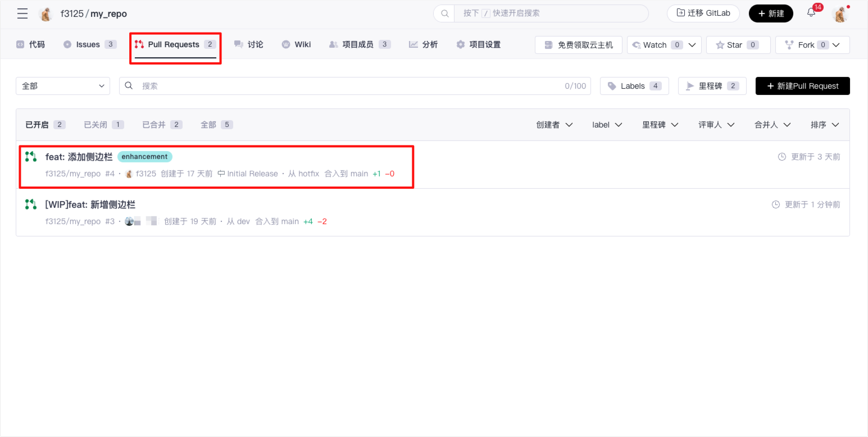Open the 'feat: 添加侧边栏' pull request

point(79,157)
